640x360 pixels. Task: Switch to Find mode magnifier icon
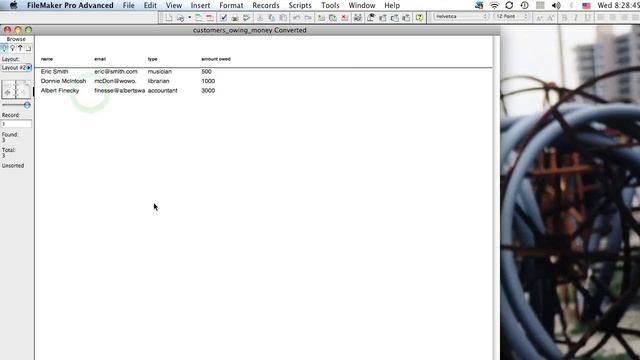pos(12,48)
